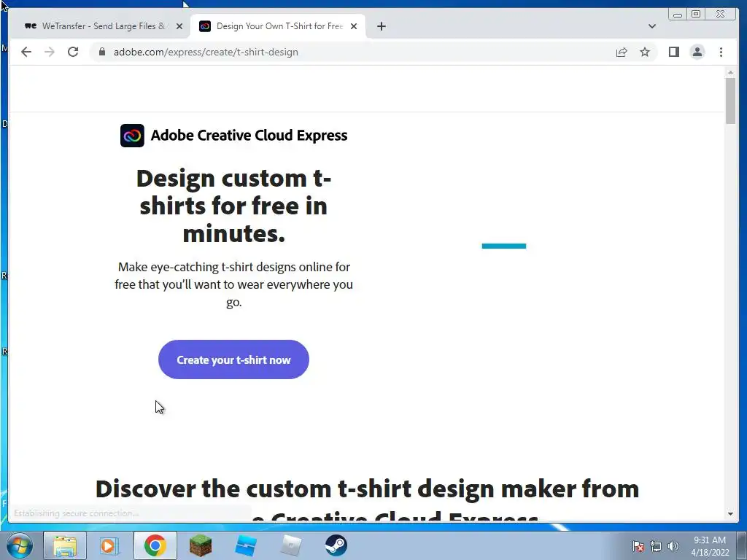Bookmark this page with the star icon
This screenshot has height=560, width=747.
(645, 52)
